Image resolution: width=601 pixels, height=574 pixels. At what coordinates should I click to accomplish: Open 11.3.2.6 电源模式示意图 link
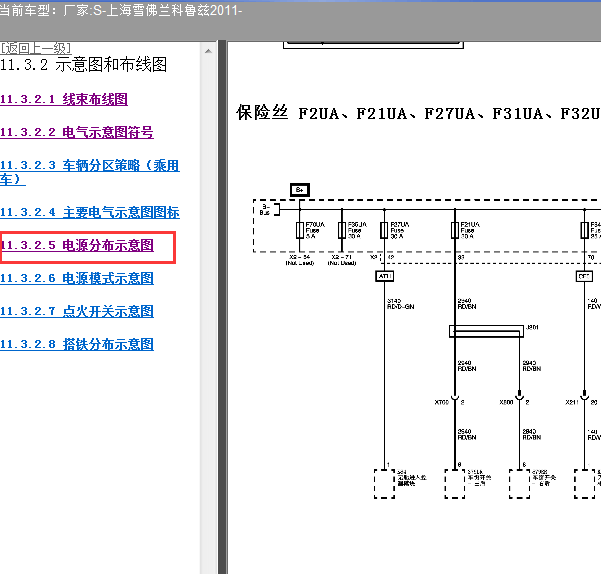[77, 278]
